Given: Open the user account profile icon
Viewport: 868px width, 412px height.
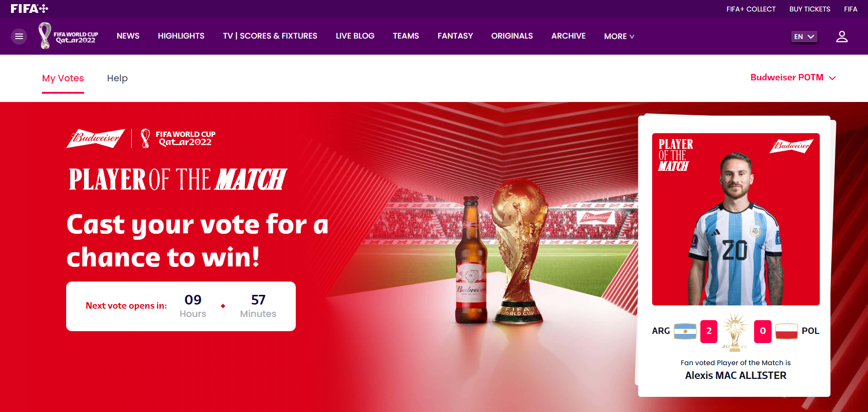Looking at the screenshot, I should click(x=842, y=36).
